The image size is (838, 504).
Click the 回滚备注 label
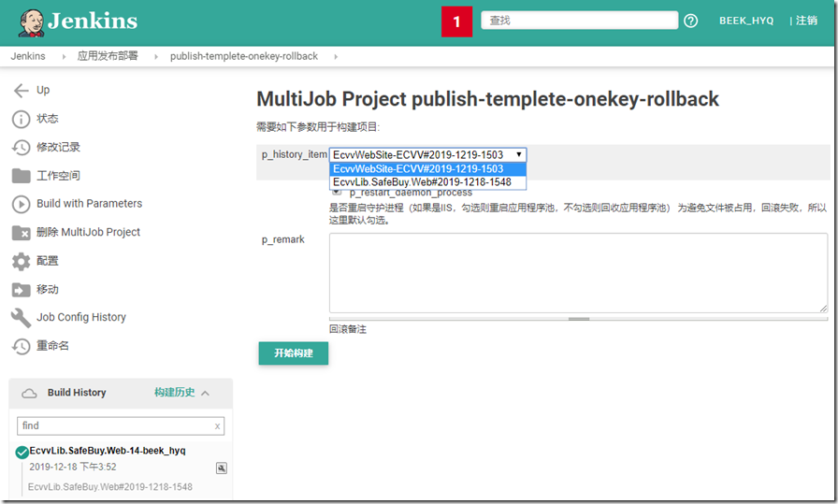(348, 329)
